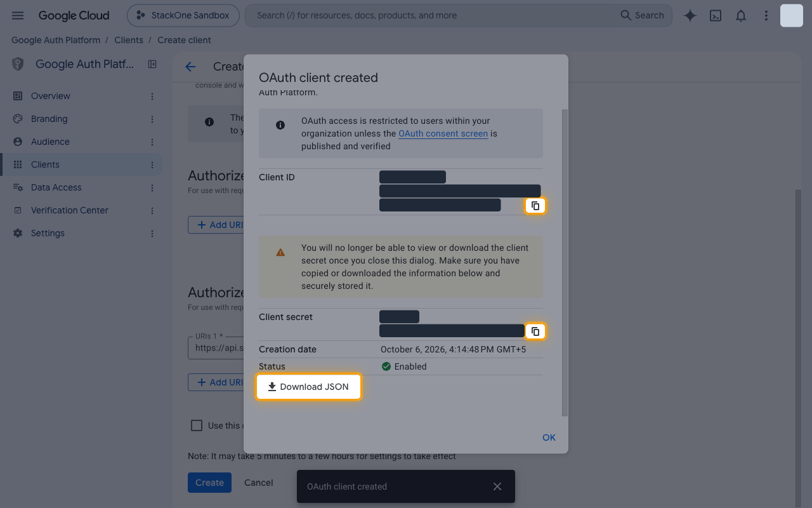Open more options for Branding

[x=152, y=119]
